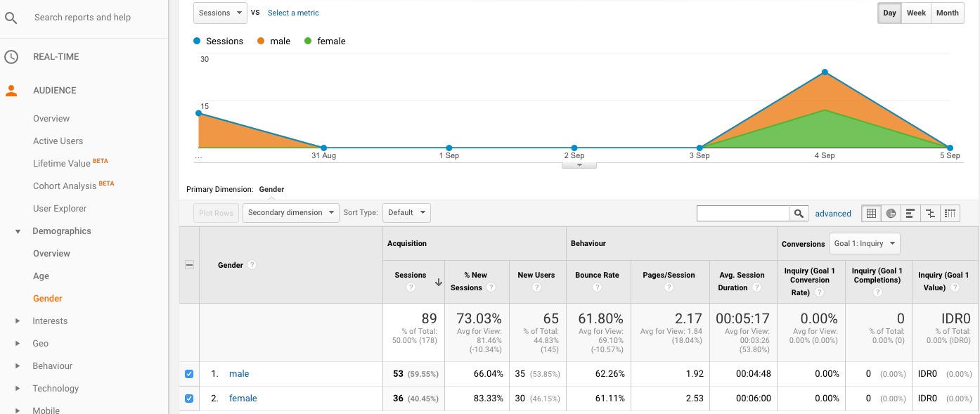The height and width of the screenshot is (414, 980).
Task: Select the Performance bar view icon
Action: click(910, 214)
